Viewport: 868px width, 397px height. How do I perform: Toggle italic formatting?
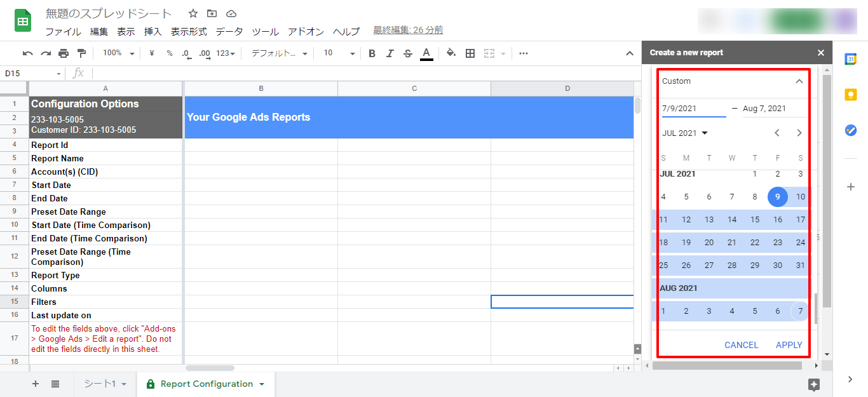click(390, 53)
